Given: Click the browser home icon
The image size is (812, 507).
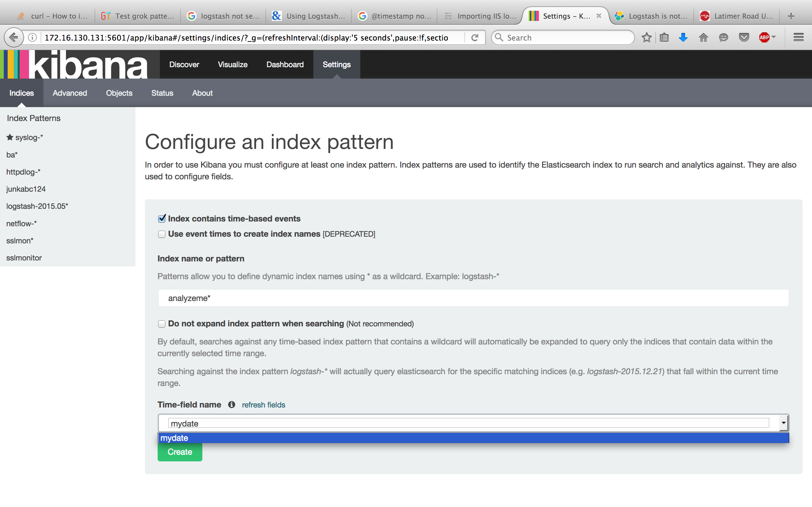Looking at the screenshot, I should (x=703, y=38).
